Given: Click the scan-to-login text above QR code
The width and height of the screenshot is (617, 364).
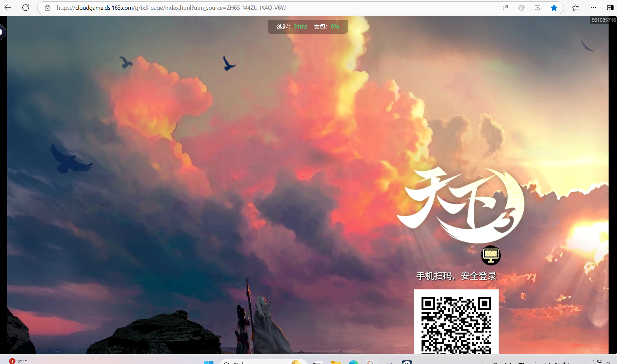Looking at the screenshot, I should click(456, 276).
